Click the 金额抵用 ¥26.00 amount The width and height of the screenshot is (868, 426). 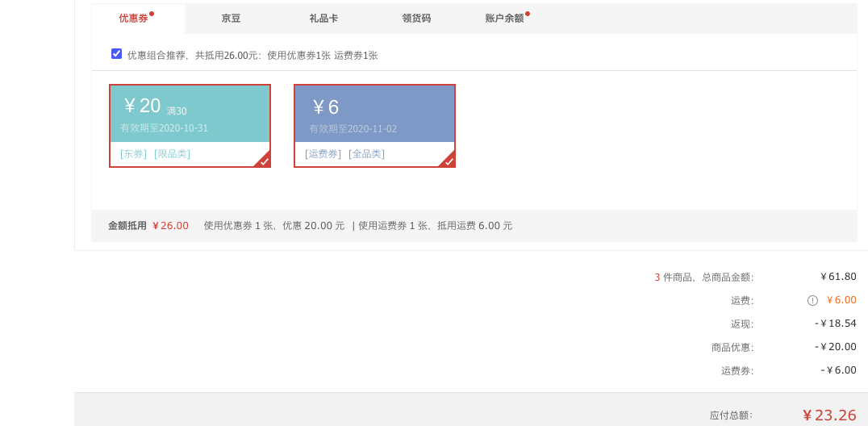point(170,225)
